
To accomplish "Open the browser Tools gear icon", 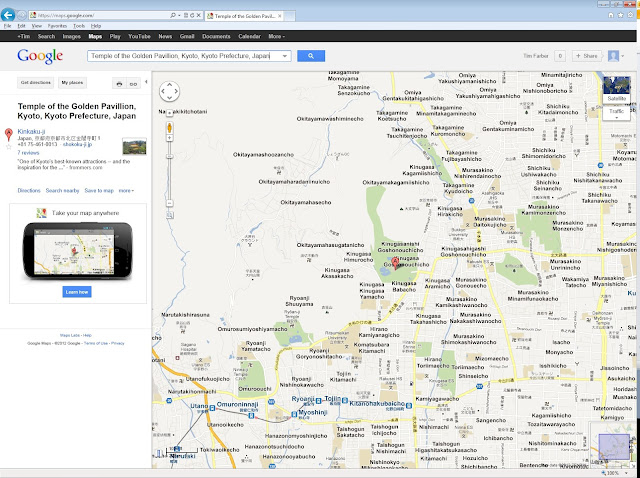I will point(630,15).
